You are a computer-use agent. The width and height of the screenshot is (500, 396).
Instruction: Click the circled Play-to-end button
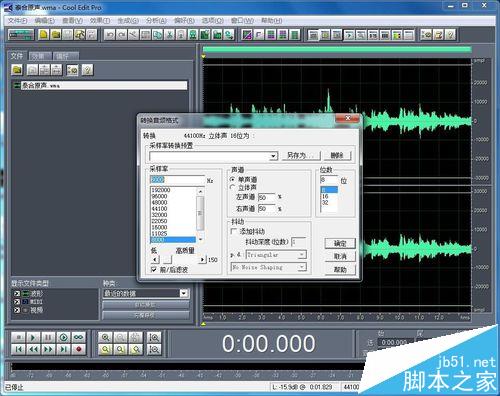(63, 337)
